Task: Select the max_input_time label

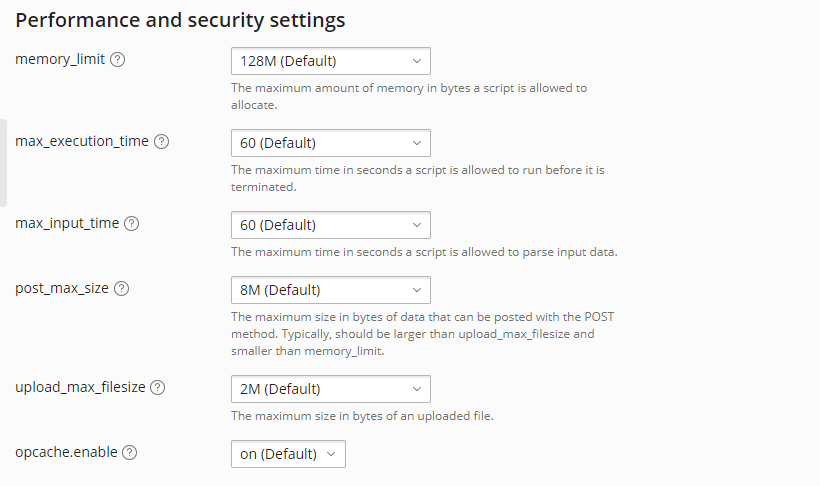Action: (x=67, y=223)
